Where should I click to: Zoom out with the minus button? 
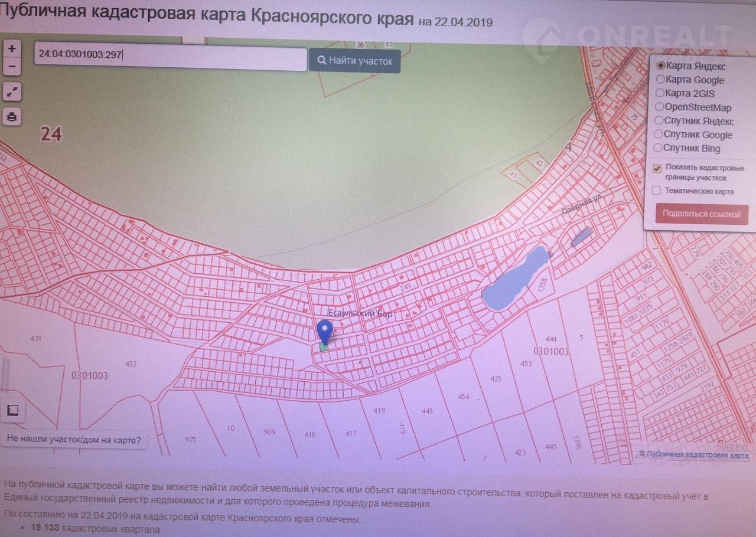pyautogui.click(x=12, y=65)
